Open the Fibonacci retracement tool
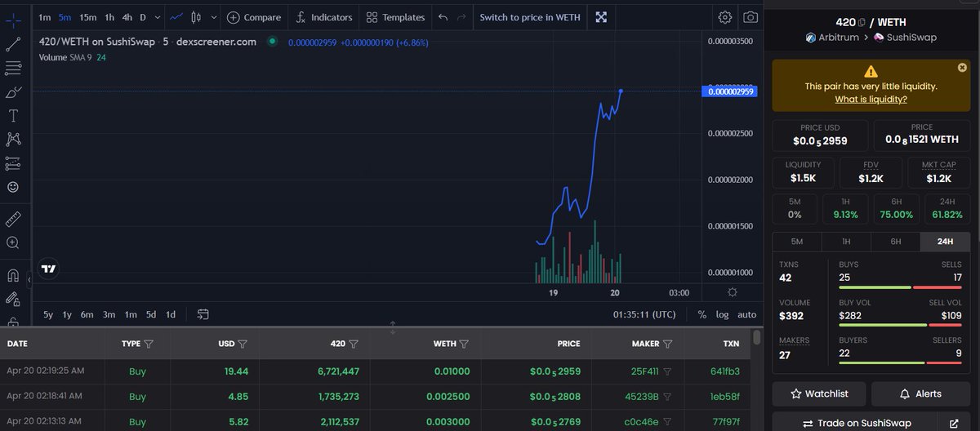 tap(13, 68)
